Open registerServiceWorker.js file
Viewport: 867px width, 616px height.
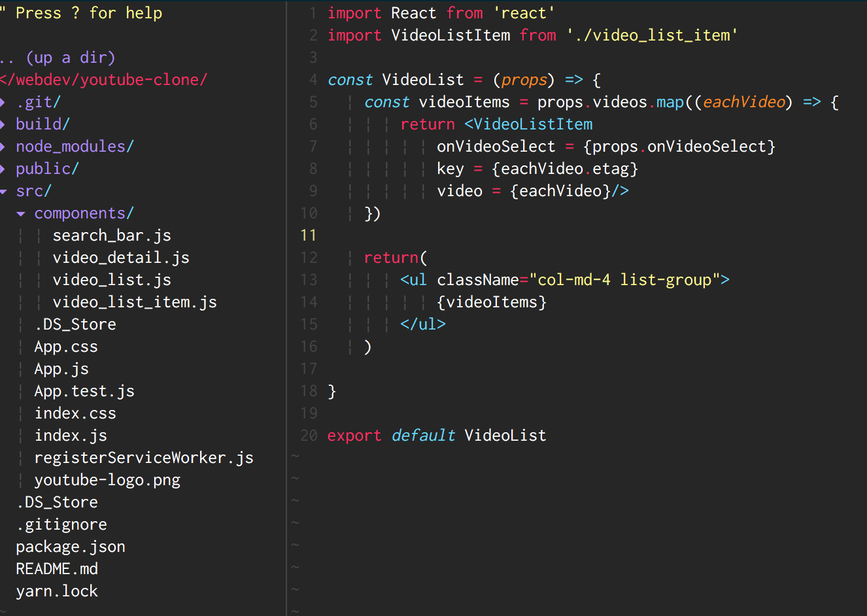coord(143,458)
